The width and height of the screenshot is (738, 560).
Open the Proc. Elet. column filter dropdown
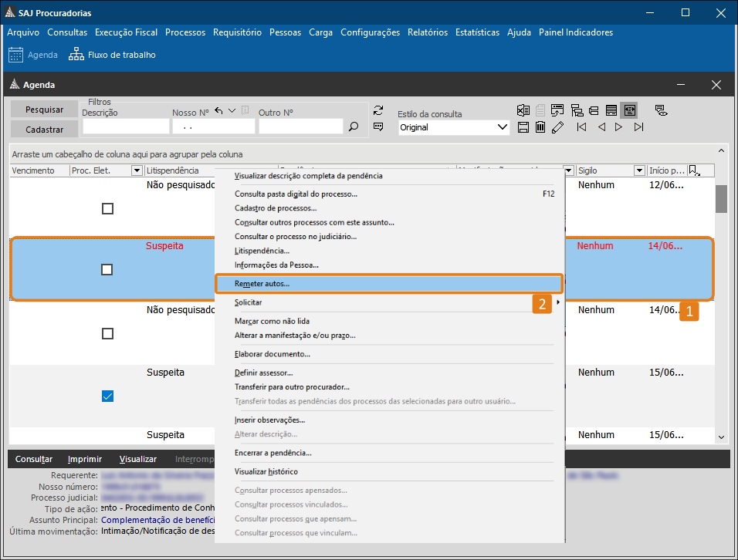point(137,170)
